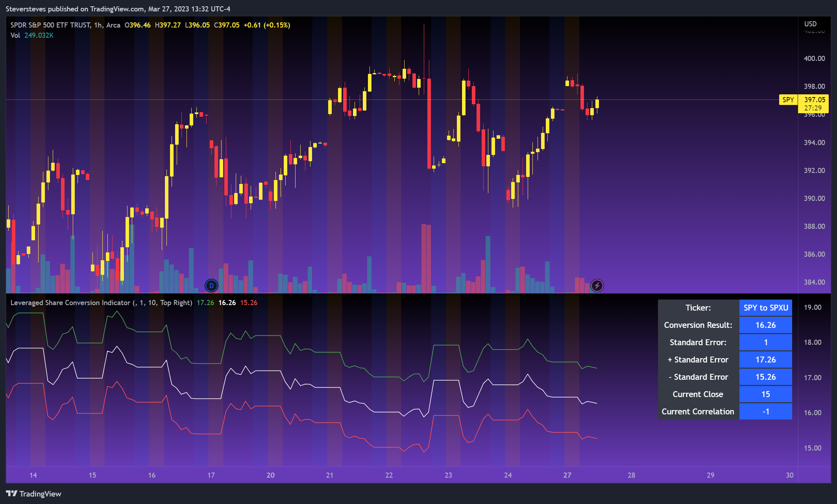Click the green 17.26 indicator value
This screenshot has height=504, width=837.
(x=205, y=303)
